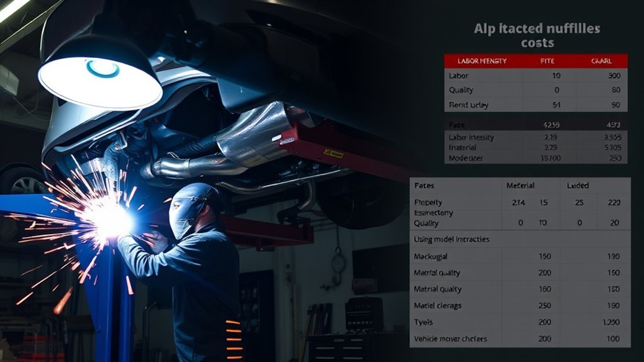Click the 'CHARL' column header
This screenshot has height=362, width=644.
(x=601, y=61)
